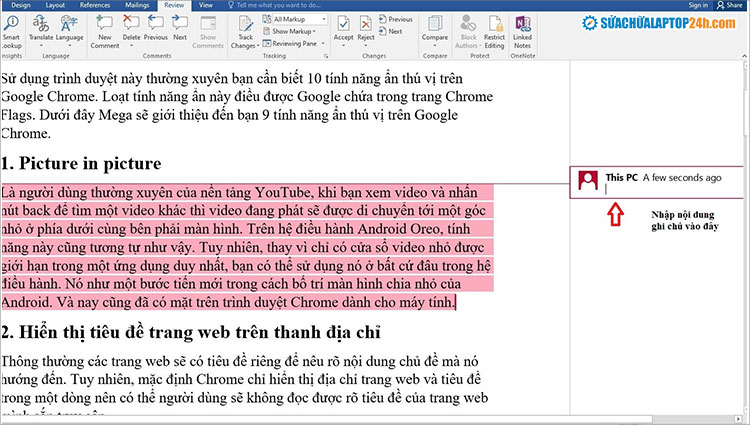750x425 pixels.
Task: Add a New Comment
Action: pyautogui.click(x=105, y=32)
